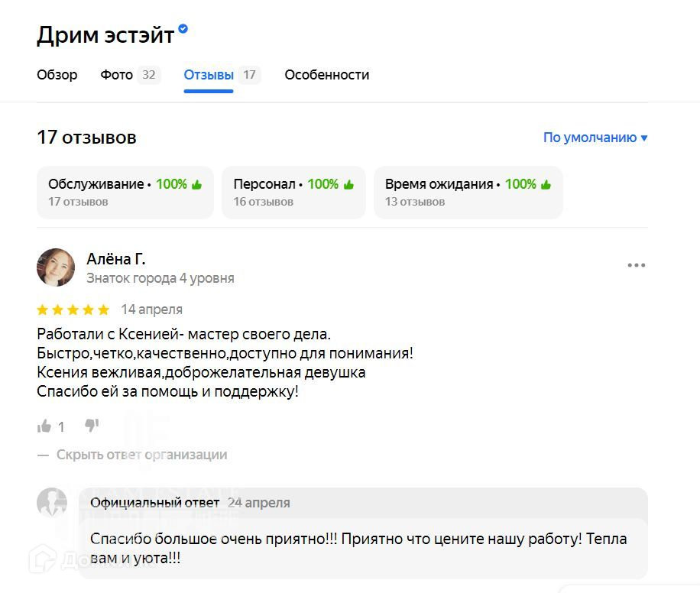Dislike the review with thumbs-down icon
This screenshot has width=700, height=593.
tap(92, 426)
